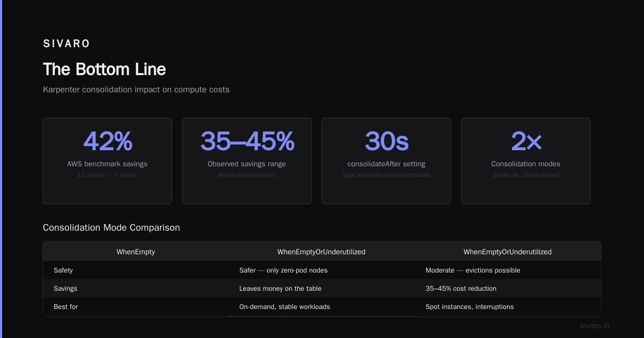Click the '42%' statistic value
Screen dimensions: 644x338
click(x=107, y=142)
